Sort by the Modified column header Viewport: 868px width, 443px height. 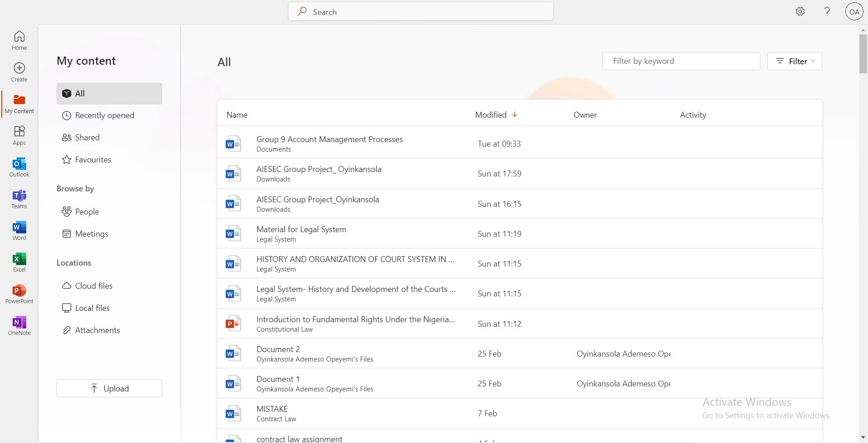click(x=491, y=115)
